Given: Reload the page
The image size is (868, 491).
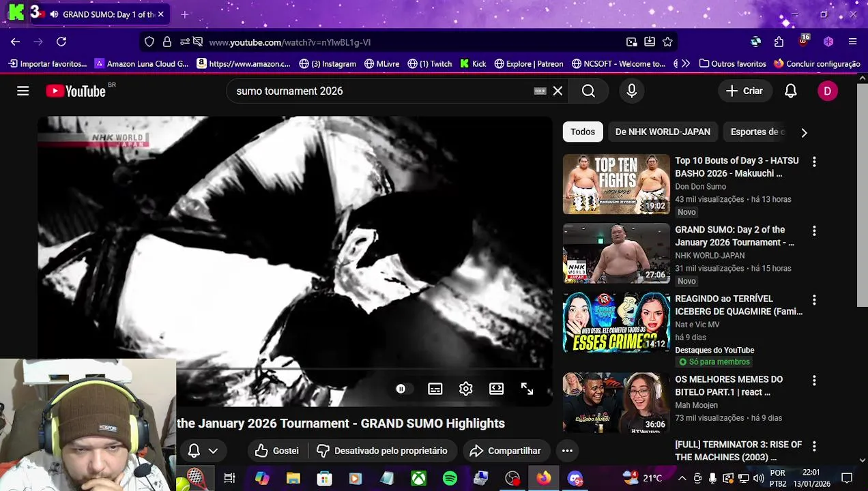Looking at the screenshot, I should click(x=61, y=42).
